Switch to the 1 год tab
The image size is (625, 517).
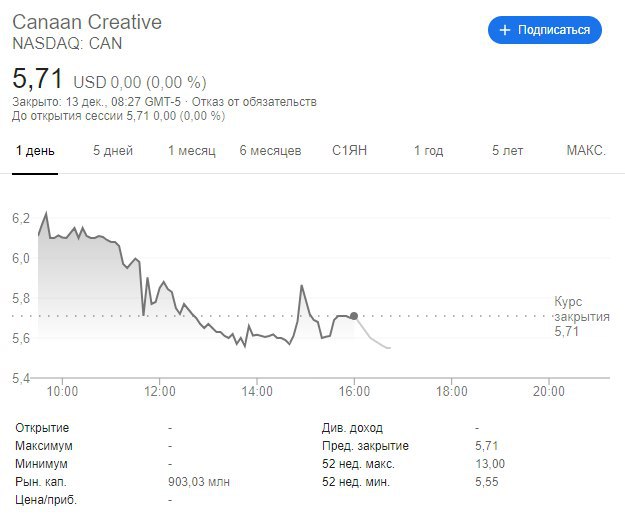pos(428,151)
